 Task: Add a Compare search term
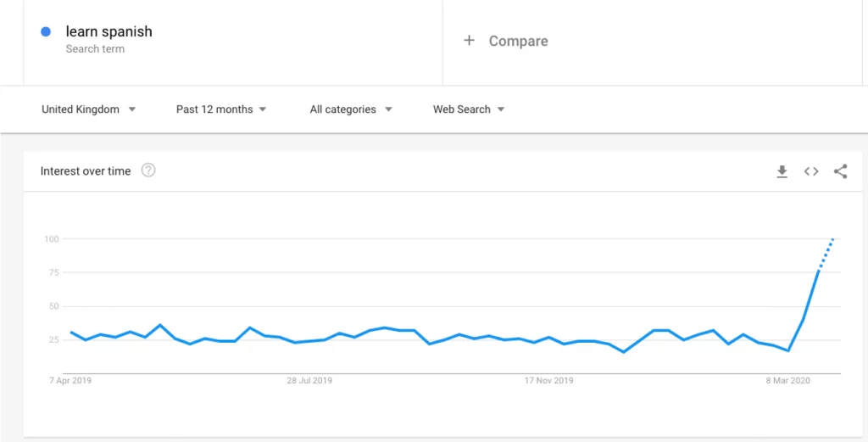click(518, 41)
